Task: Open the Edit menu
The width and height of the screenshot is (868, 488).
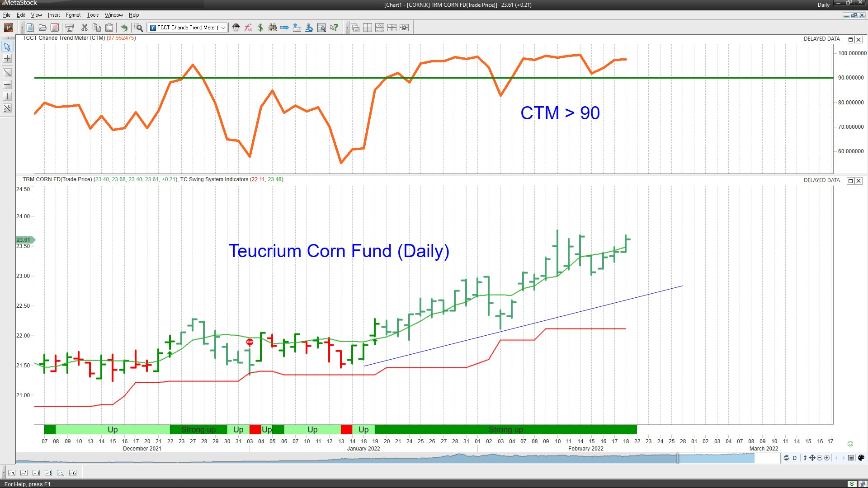Action: pos(21,15)
